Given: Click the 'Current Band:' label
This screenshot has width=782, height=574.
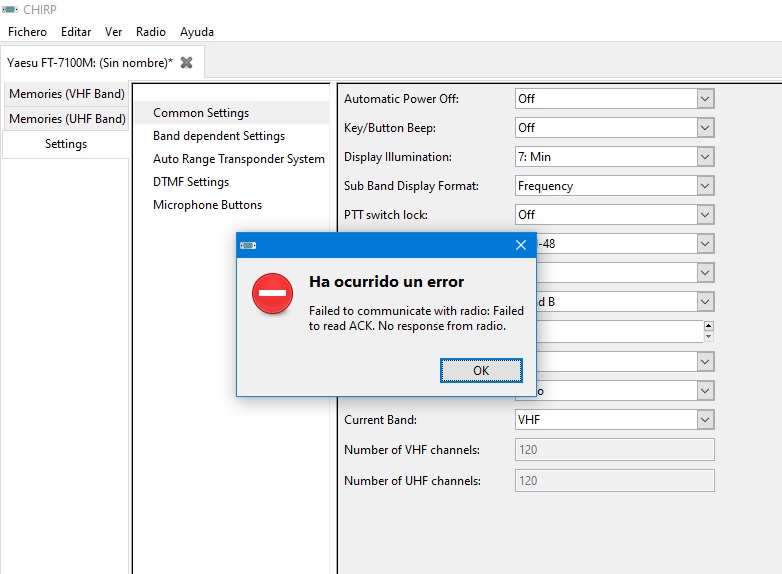Looking at the screenshot, I should [380, 420].
